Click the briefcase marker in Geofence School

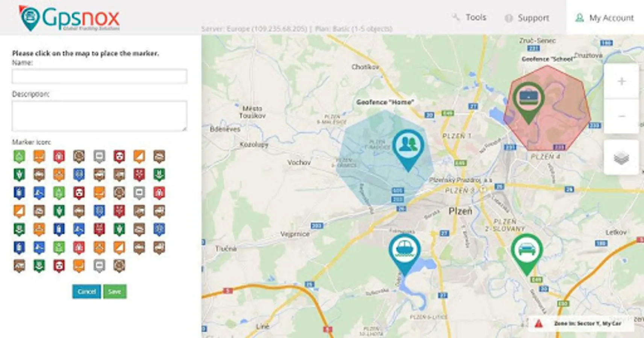(529, 97)
